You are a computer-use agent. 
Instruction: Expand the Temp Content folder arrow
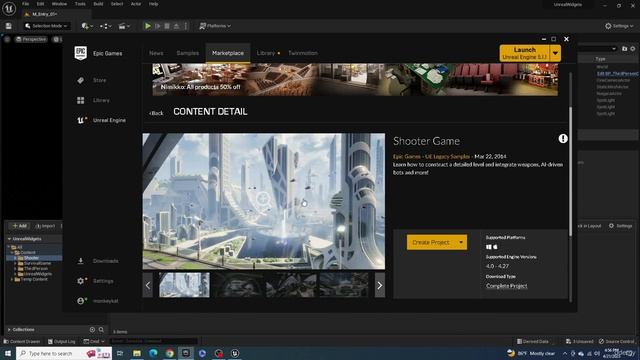tap(12, 280)
